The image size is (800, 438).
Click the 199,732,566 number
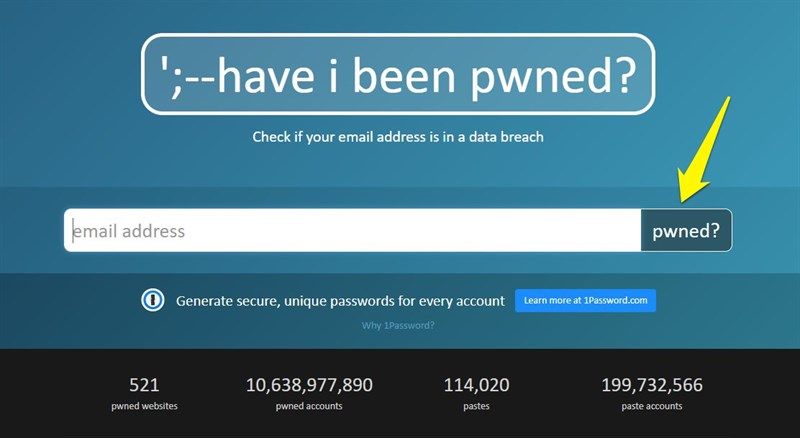(x=652, y=384)
